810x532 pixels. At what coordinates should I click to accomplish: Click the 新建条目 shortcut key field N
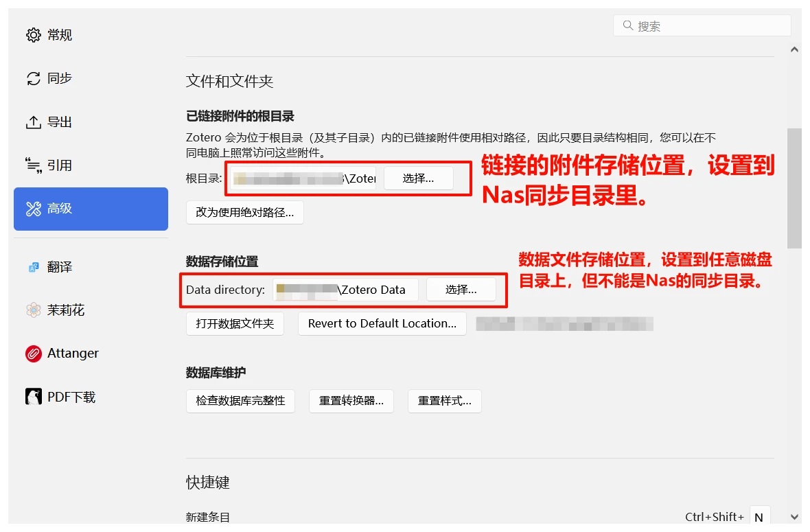click(760, 517)
